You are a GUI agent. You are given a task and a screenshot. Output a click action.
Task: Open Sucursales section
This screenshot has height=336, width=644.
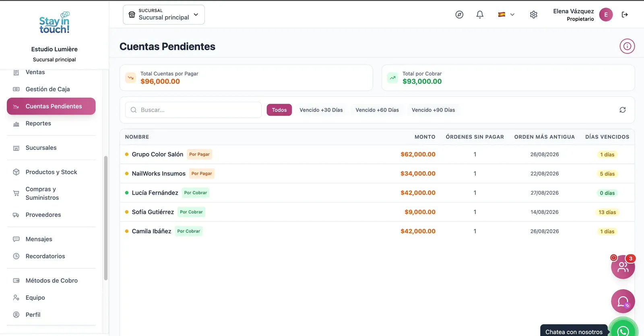51,148
